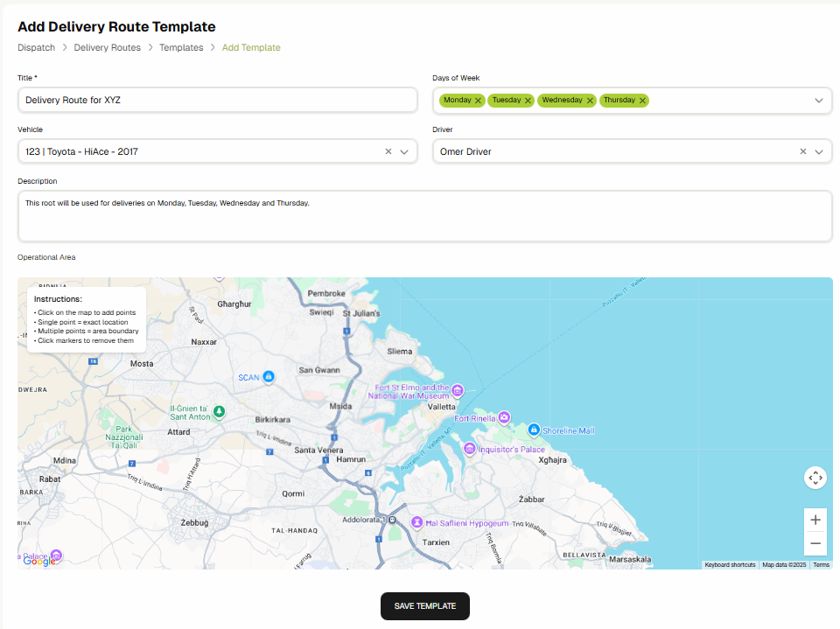Click the SCAN shop map marker

coord(269,376)
